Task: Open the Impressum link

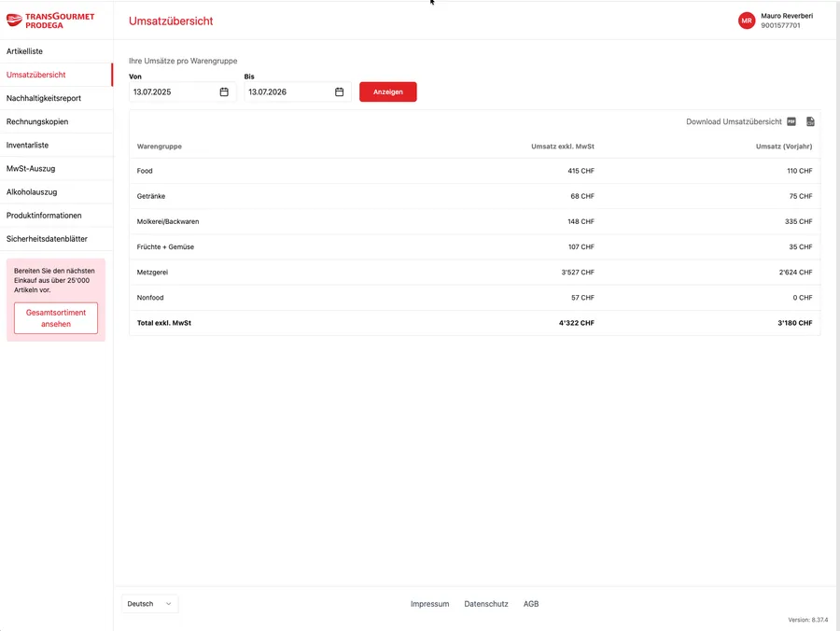Action: (x=429, y=604)
